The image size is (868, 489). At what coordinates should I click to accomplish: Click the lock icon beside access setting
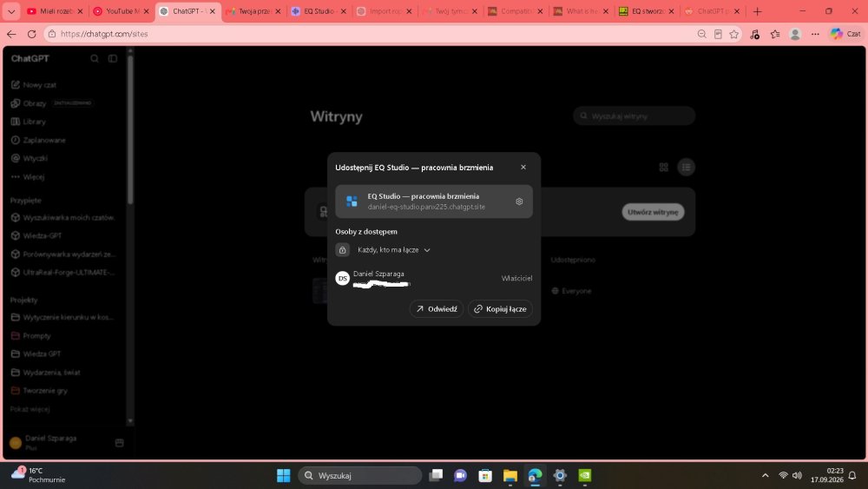click(x=342, y=250)
